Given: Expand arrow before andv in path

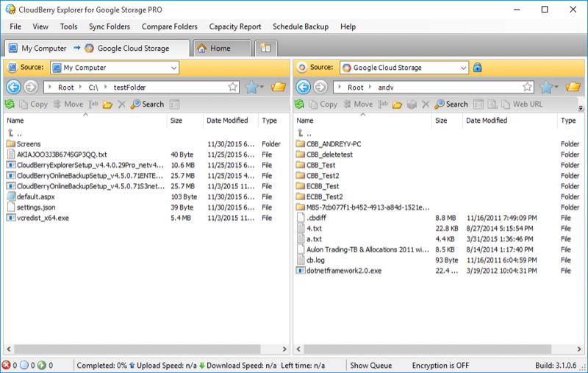Looking at the screenshot, I should pyautogui.click(x=370, y=87).
